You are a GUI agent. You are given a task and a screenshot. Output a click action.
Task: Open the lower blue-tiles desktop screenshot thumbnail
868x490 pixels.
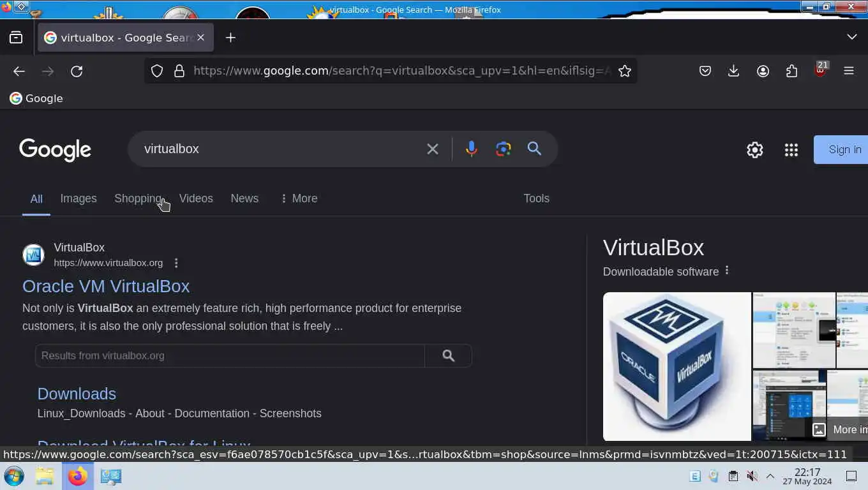[x=789, y=405]
